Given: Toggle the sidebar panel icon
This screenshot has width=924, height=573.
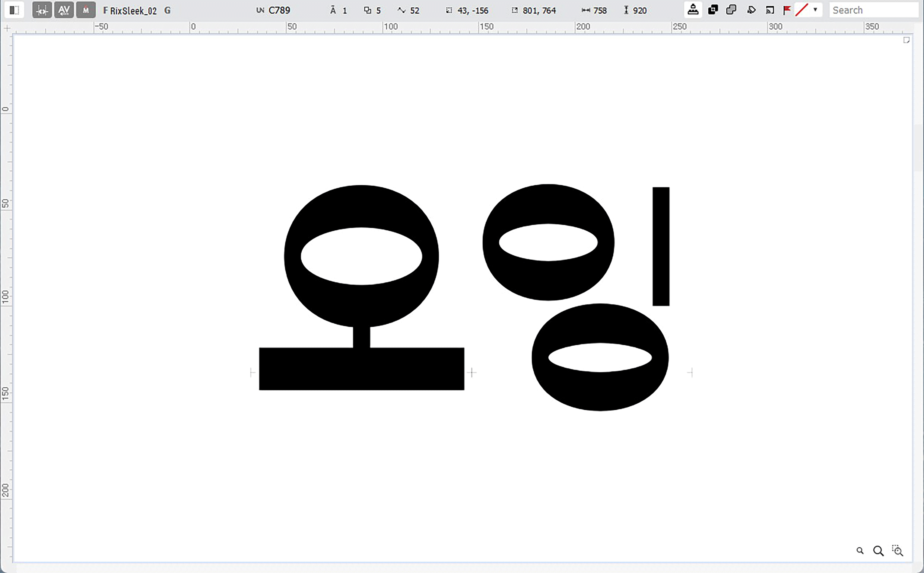Looking at the screenshot, I should (x=14, y=10).
